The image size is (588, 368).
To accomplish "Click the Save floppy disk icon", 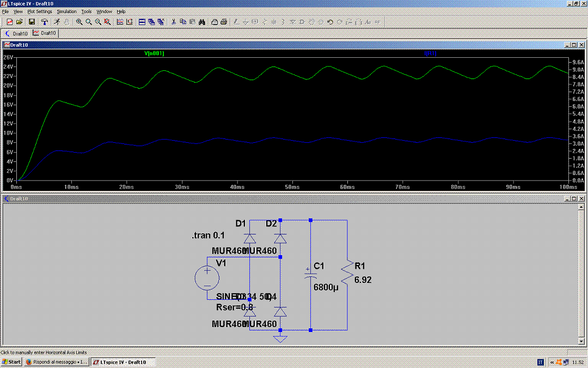I will tap(32, 22).
